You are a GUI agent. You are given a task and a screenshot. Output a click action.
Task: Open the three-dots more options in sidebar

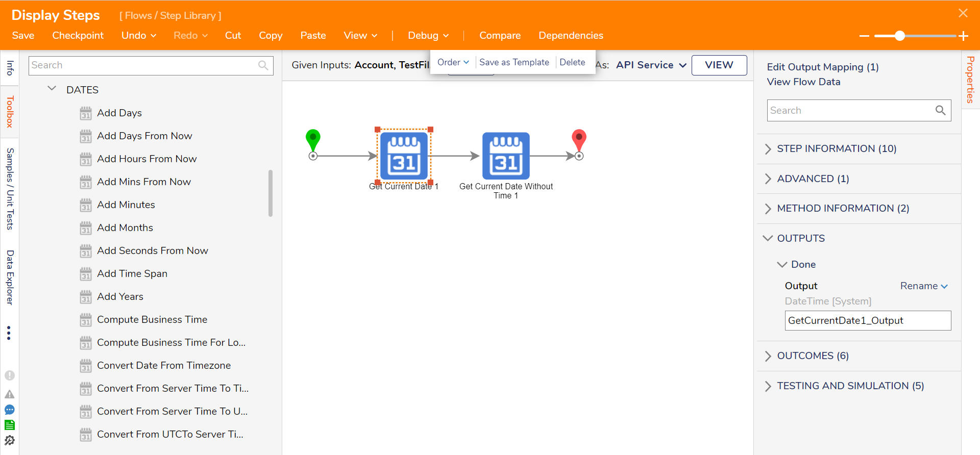[9, 333]
